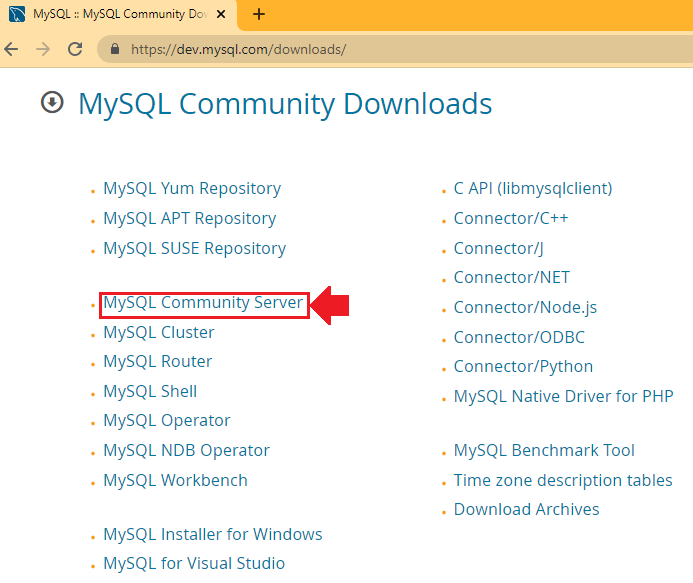
Task: Open MySQL Shell download link
Action: tap(150, 391)
